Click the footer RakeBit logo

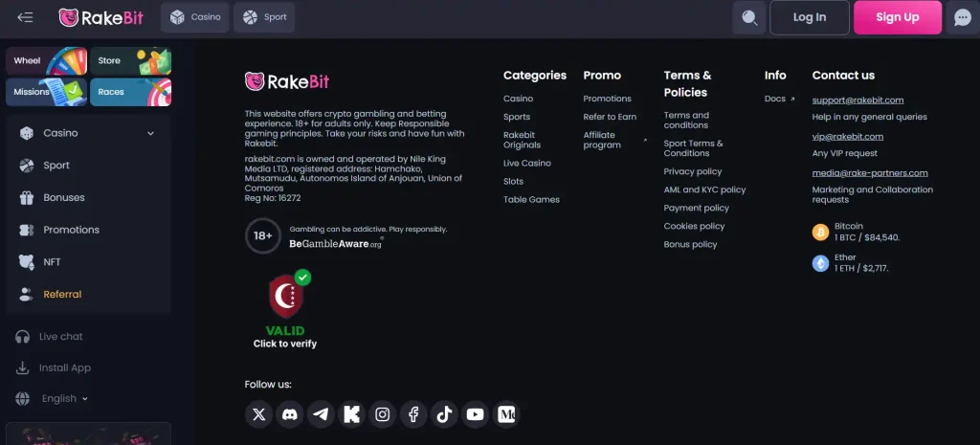[x=287, y=81]
